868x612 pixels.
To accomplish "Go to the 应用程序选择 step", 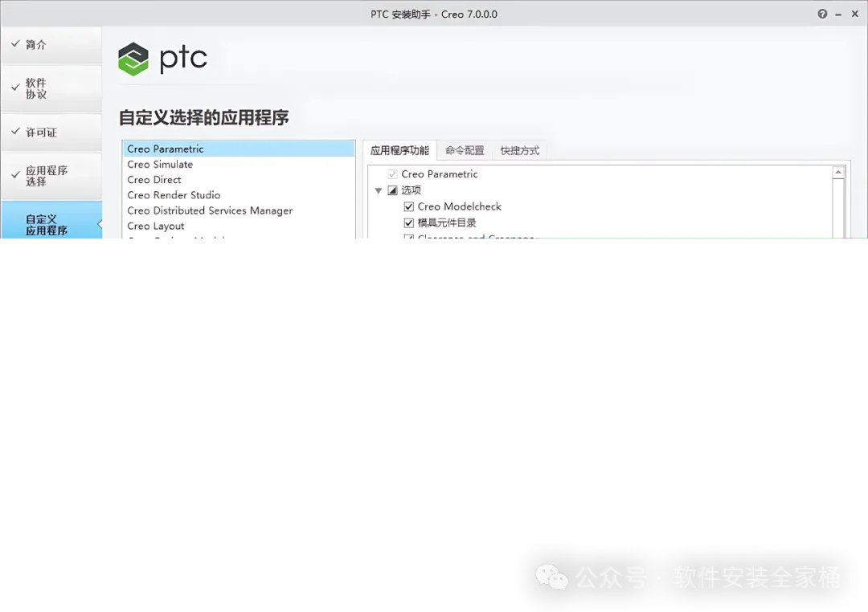I will click(x=51, y=176).
